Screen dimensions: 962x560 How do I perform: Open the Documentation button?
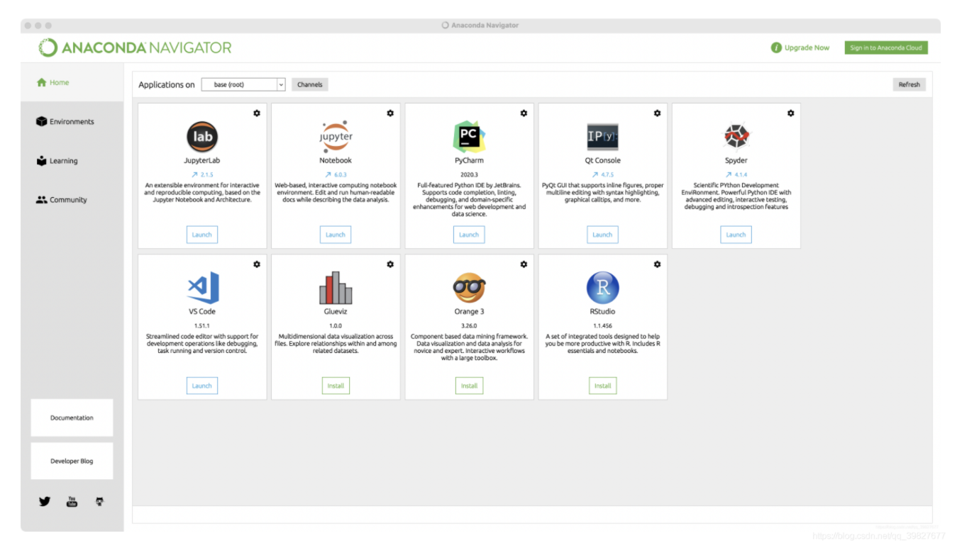tap(72, 418)
